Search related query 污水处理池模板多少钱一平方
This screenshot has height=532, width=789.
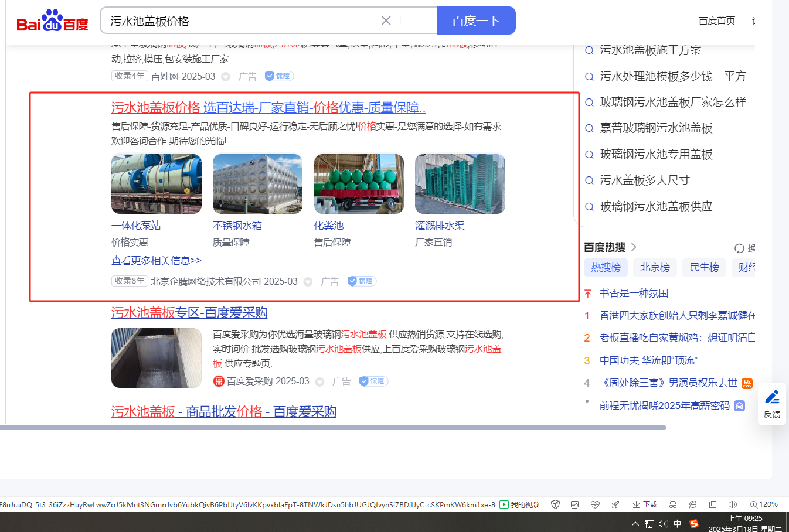673,76
